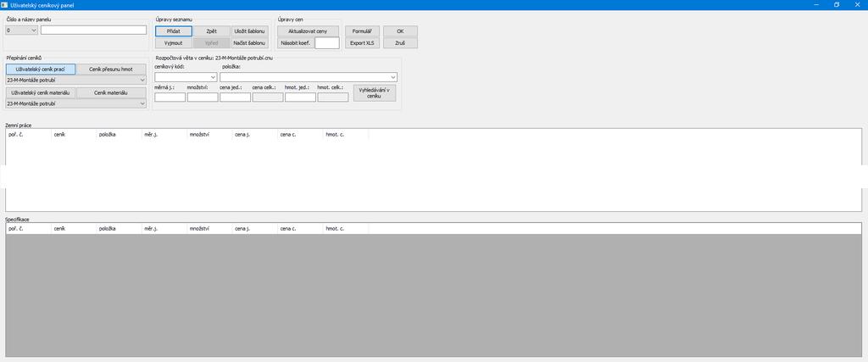
Task: Click množství header in Specifikace table
Action: 210,229
